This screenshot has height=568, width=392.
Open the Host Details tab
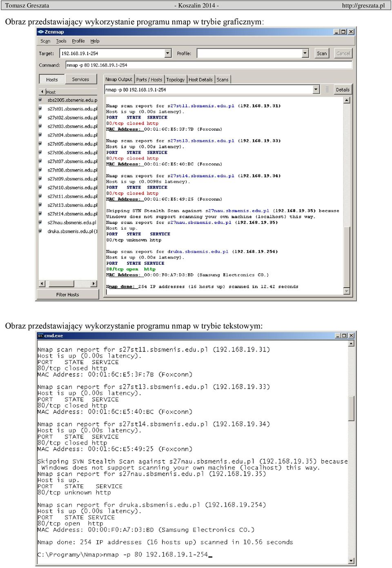(x=200, y=80)
